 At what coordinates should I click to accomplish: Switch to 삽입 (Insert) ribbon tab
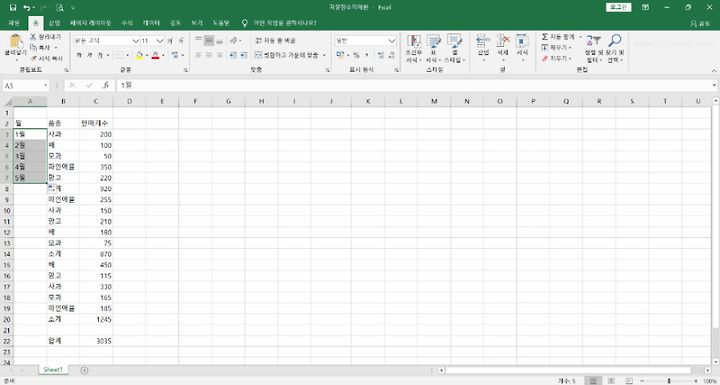point(55,23)
